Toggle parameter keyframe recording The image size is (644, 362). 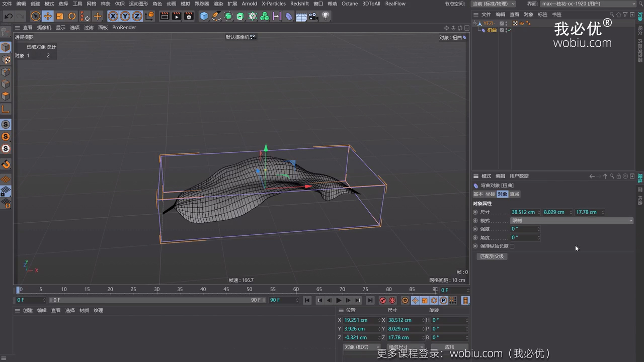click(443, 300)
